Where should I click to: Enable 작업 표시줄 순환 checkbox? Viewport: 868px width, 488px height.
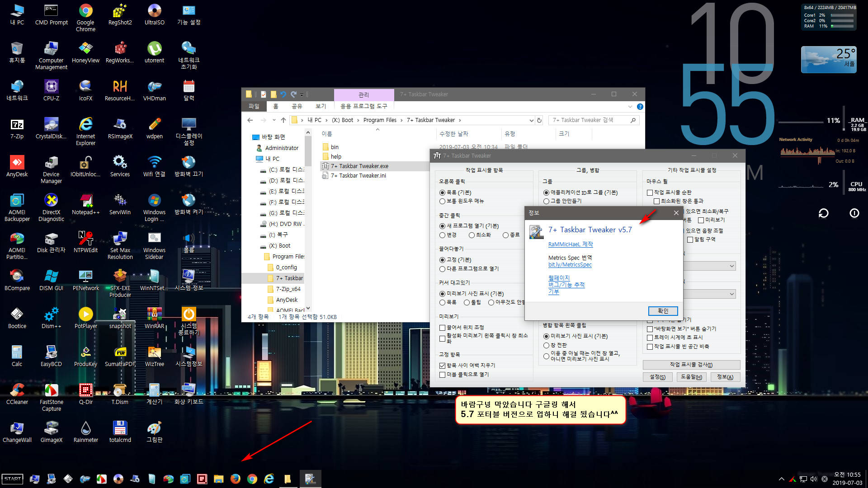pos(669,192)
